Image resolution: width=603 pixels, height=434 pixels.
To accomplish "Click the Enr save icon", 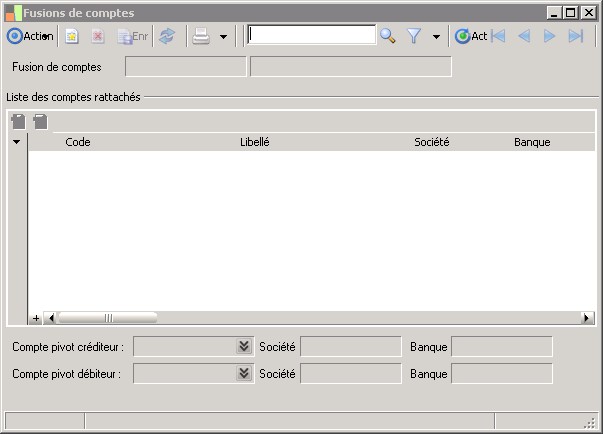I will [x=132, y=37].
